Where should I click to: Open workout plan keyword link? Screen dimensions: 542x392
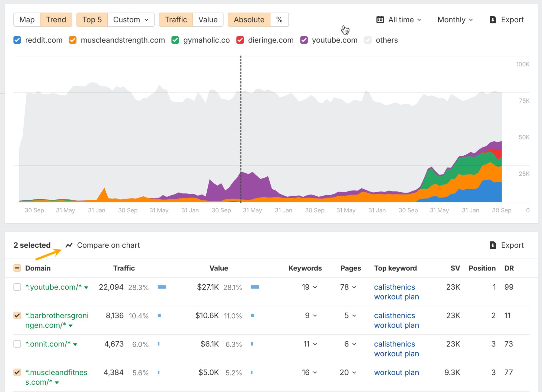[x=396, y=372]
